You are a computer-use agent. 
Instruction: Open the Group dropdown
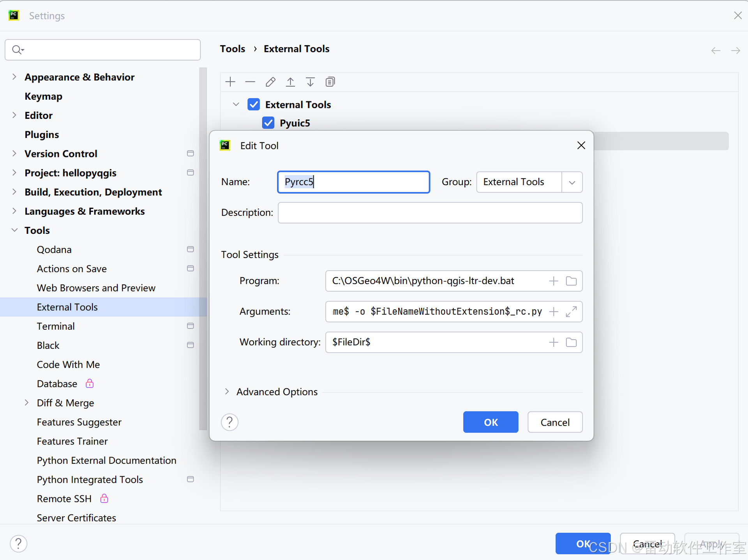(x=572, y=182)
